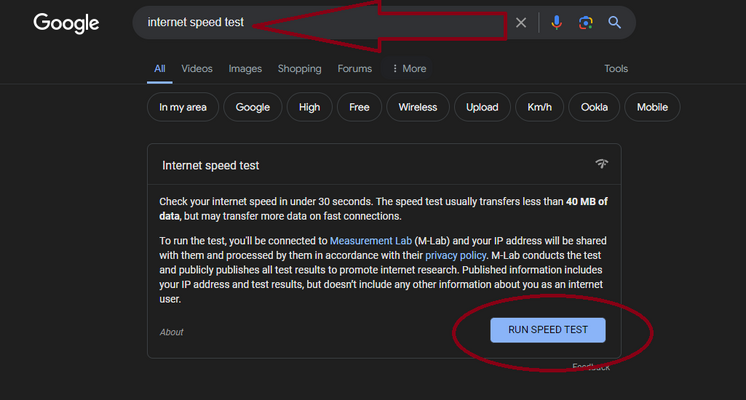The width and height of the screenshot is (746, 400).
Task: Select the Km/h filter chip
Action: coord(540,107)
